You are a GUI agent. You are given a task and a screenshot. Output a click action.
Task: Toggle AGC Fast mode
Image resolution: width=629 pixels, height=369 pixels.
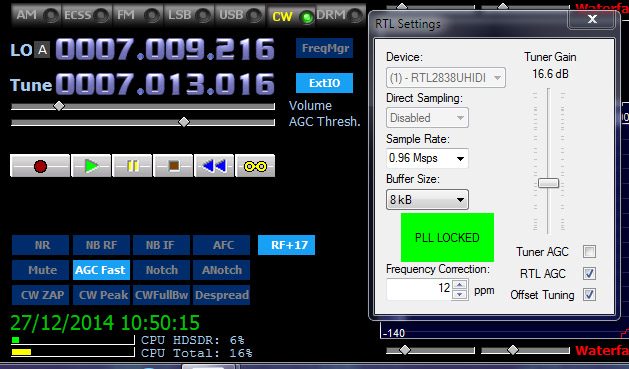[101, 270]
